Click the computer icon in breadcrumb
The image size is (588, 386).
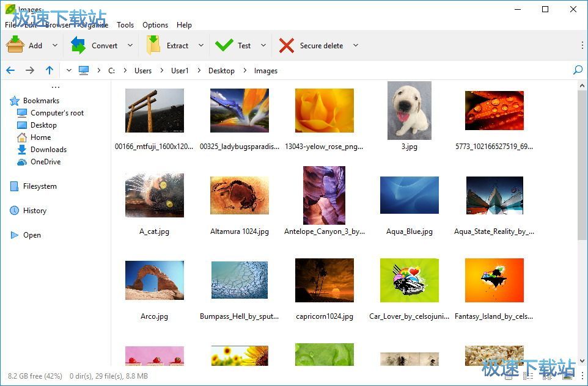tap(84, 70)
